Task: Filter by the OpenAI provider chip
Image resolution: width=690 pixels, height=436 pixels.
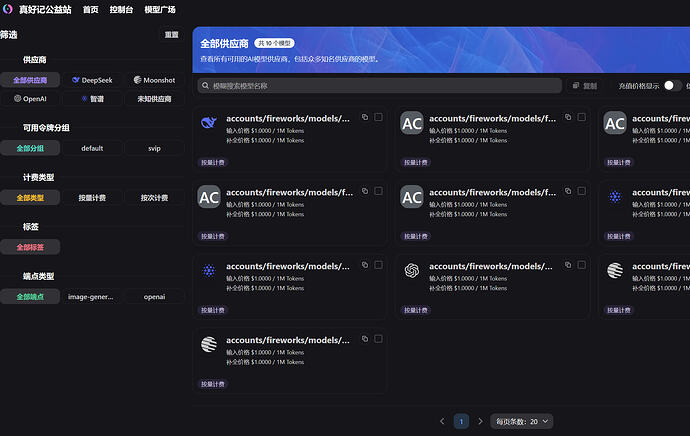Action: tap(30, 99)
